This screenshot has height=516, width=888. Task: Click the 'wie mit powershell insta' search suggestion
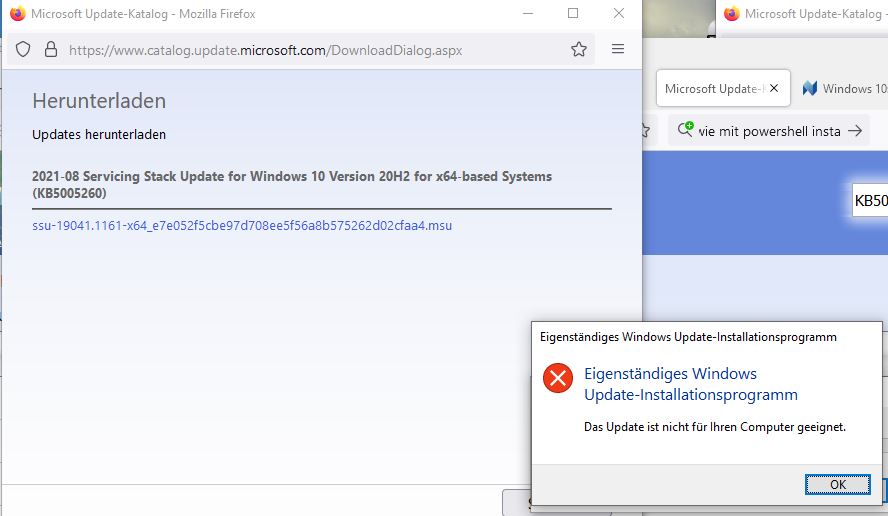coord(769,131)
